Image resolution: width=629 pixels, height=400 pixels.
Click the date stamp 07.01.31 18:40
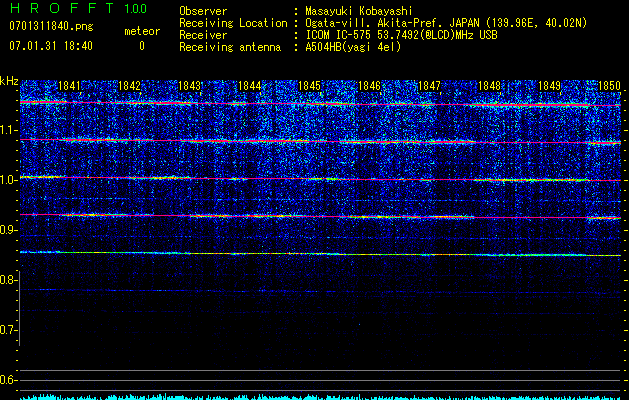pos(50,46)
